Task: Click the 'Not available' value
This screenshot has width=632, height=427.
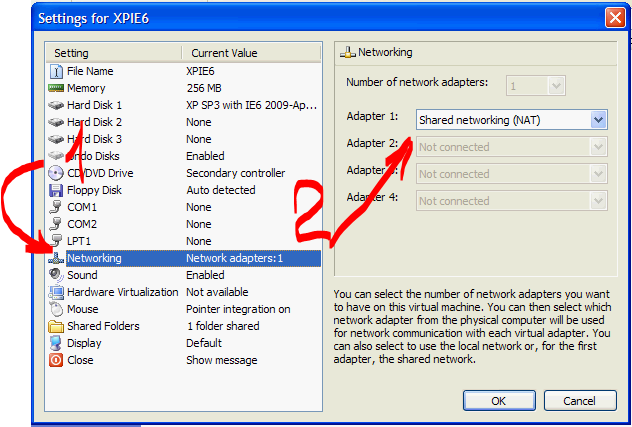Action: tap(217, 292)
